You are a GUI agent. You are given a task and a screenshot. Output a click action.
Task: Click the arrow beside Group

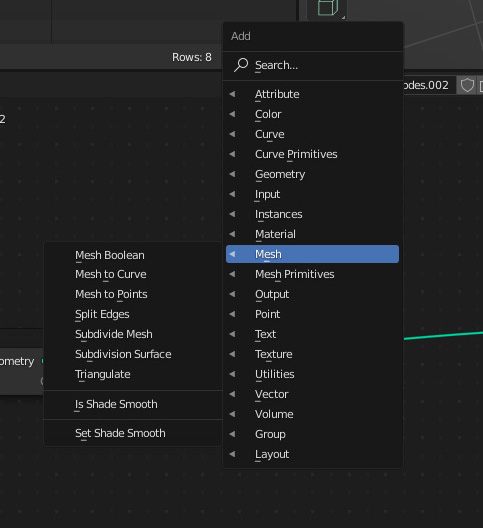pos(232,434)
